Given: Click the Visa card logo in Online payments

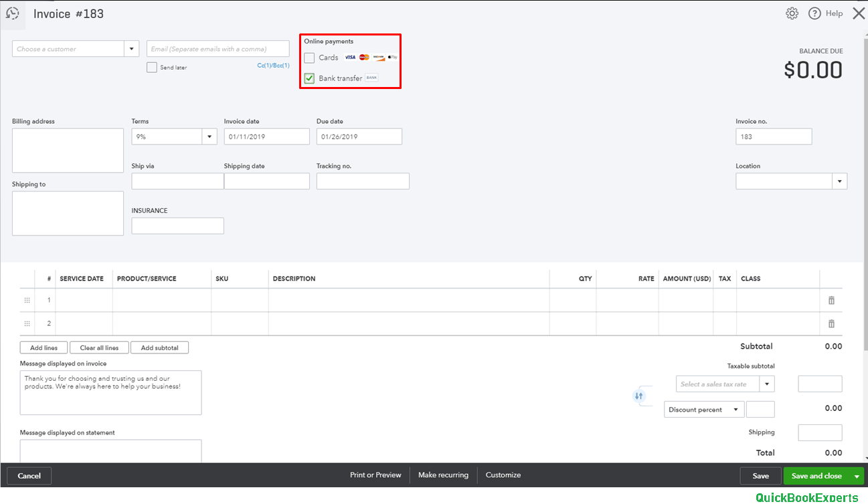Looking at the screenshot, I should tap(349, 57).
